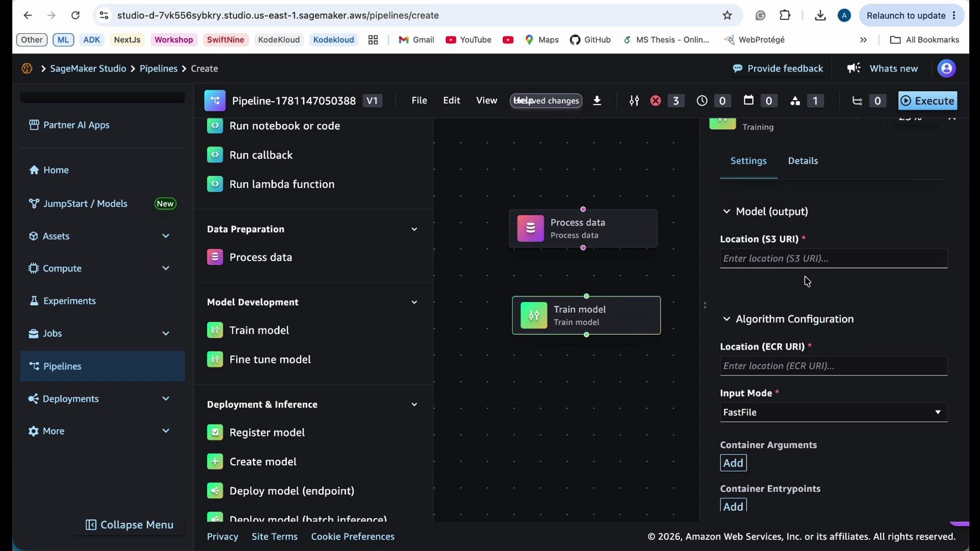This screenshot has height=551, width=980.
Task: Collapse the Model Development section
Action: 414,303
